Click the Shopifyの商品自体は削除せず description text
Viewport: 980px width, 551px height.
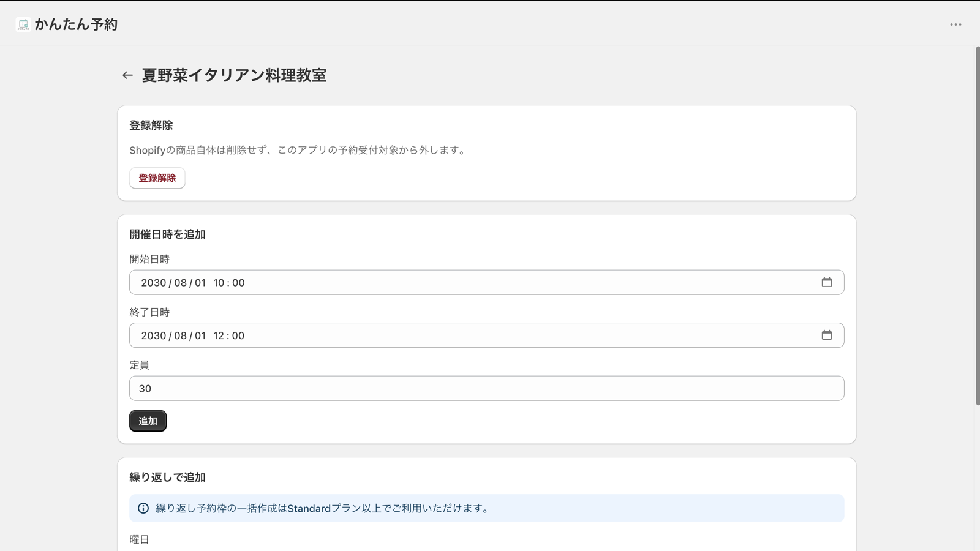pos(298,150)
